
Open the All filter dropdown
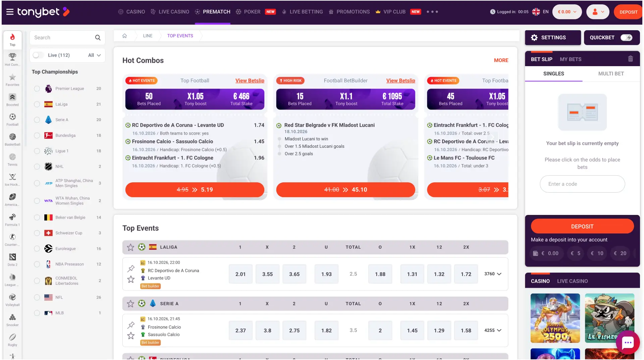point(94,55)
